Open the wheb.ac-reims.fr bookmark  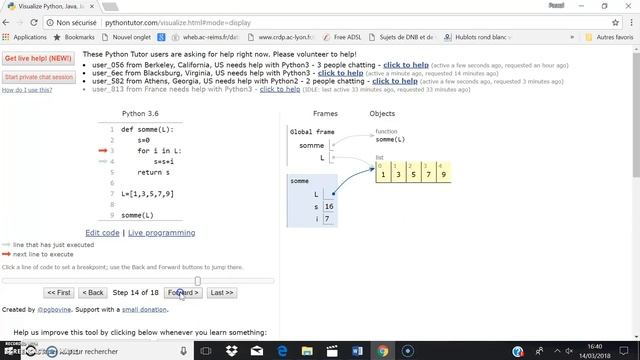point(205,37)
